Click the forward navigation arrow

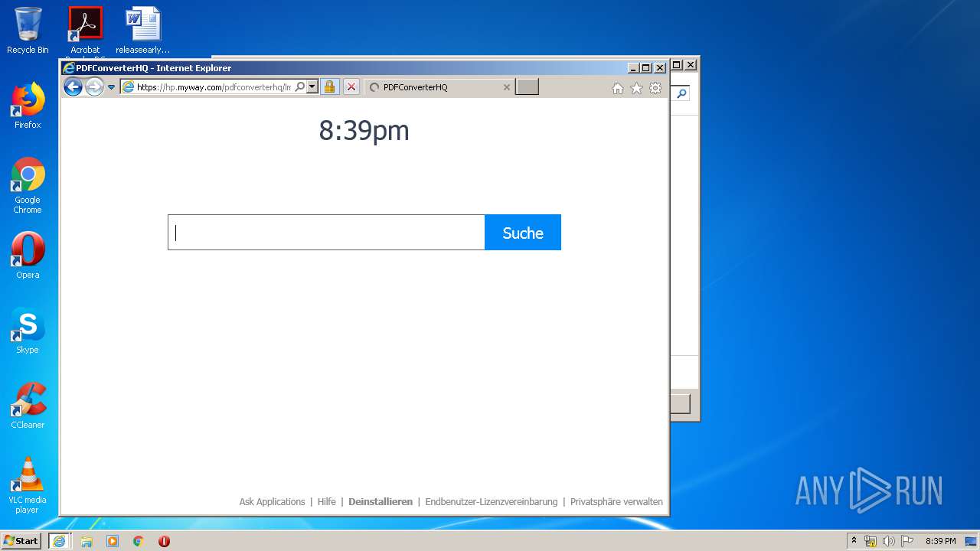94,87
